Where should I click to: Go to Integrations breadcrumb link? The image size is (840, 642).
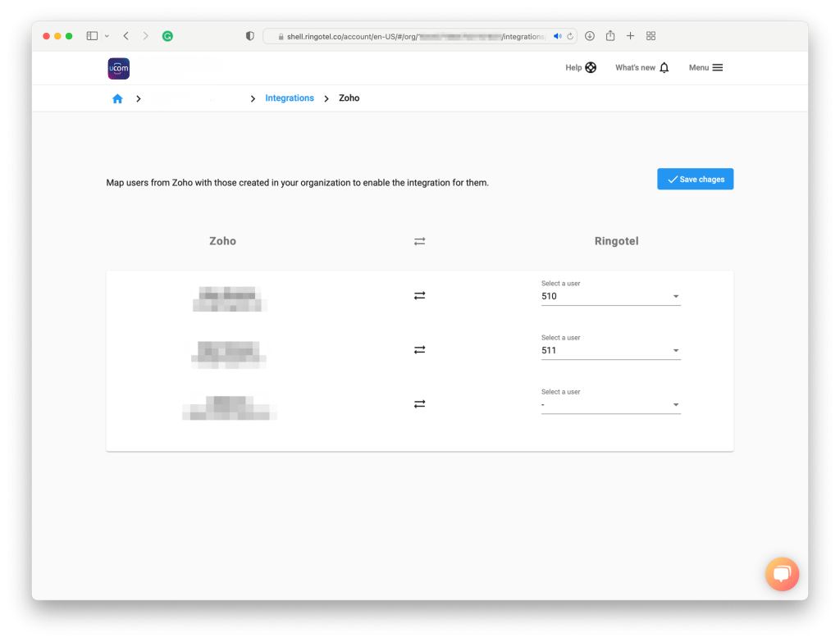click(x=289, y=98)
